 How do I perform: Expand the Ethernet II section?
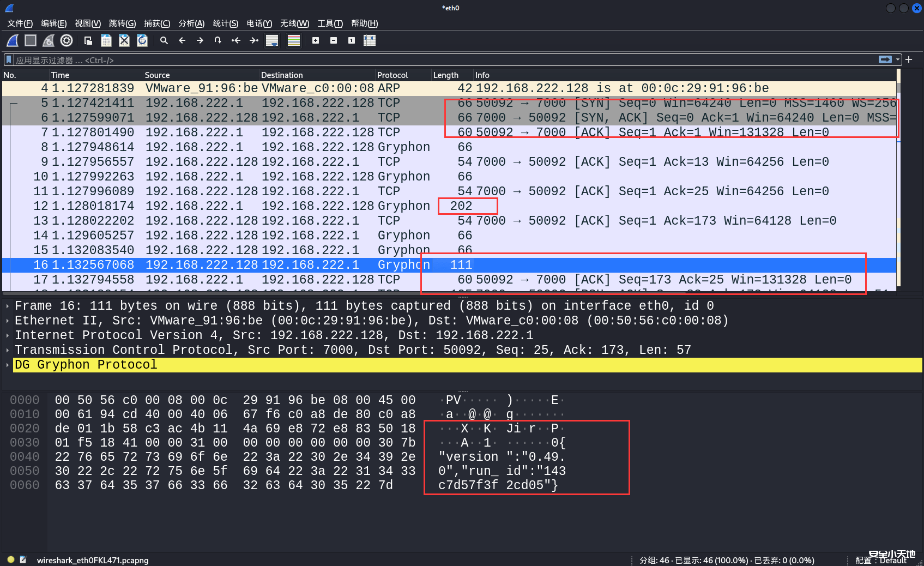[x=7, y=321]
